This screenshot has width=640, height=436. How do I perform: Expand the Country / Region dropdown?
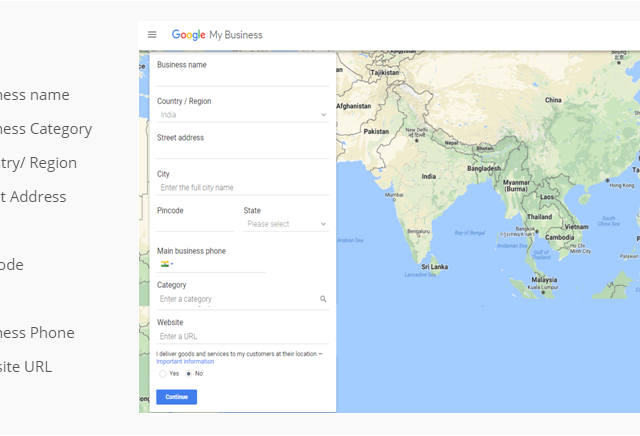point(243,115)
